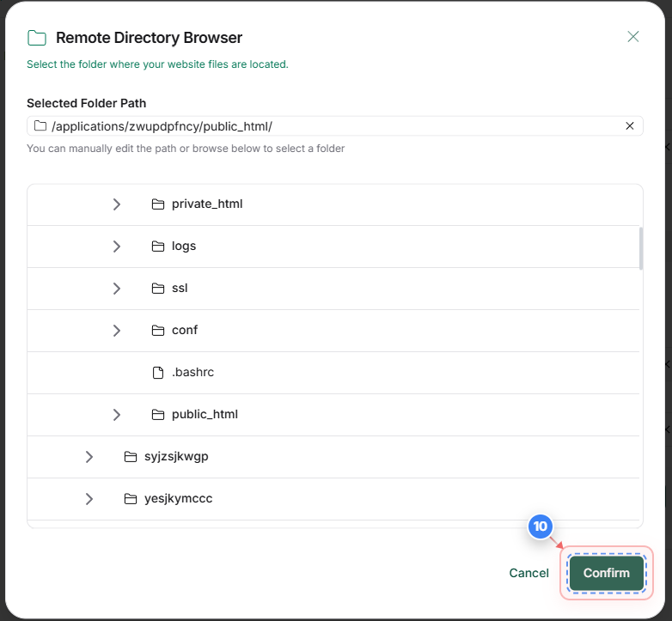Click the conf folder icon
672x621 pixels.
(x=158, y=330)
